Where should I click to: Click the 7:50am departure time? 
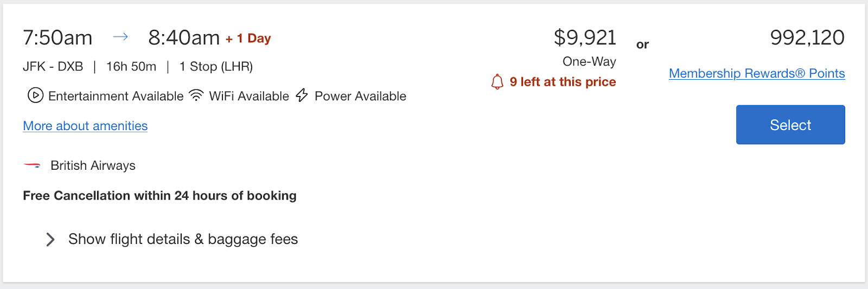pos(58,38)
